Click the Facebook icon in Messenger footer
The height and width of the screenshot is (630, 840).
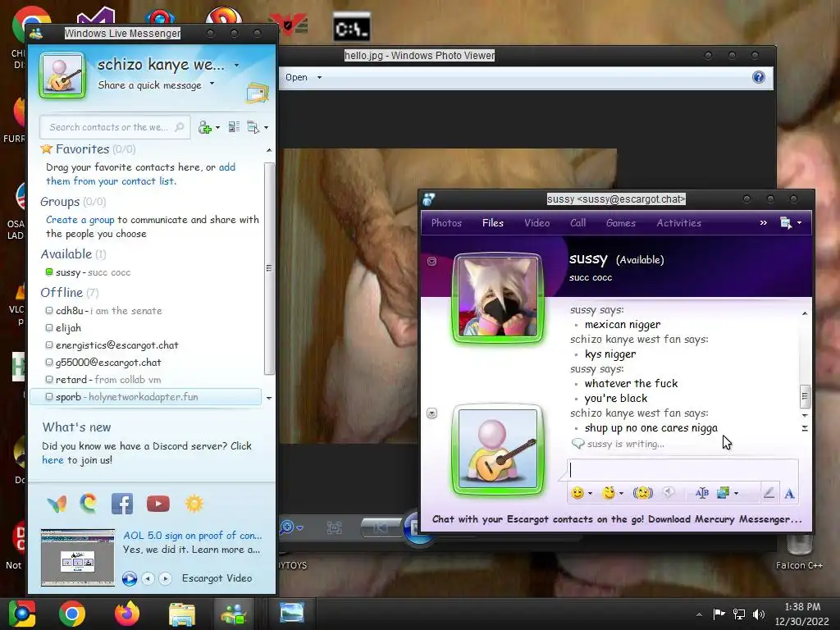[x=122, y=504]
